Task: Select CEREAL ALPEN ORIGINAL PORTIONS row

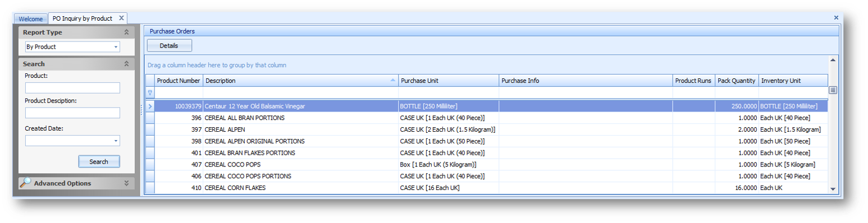Action: tap(487, 141)
